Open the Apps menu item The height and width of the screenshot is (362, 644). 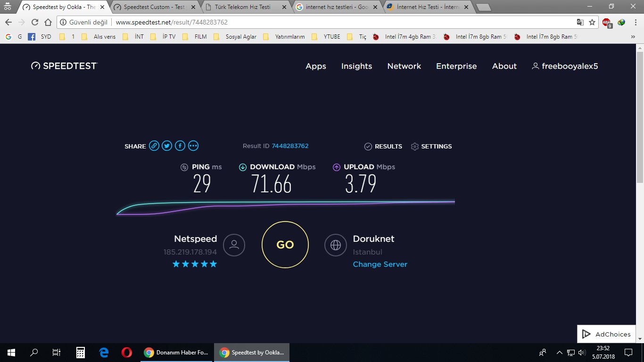pos(316,66)
